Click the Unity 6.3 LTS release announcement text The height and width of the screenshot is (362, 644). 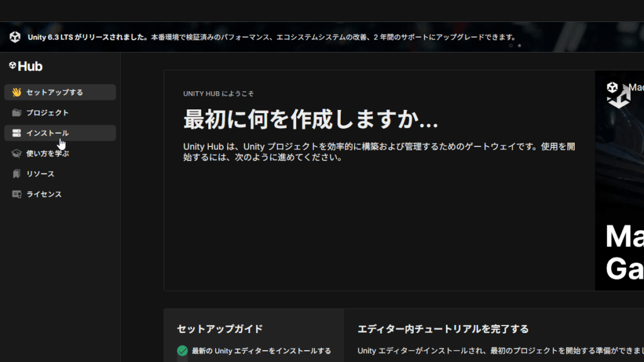click(x=264, y=37)
